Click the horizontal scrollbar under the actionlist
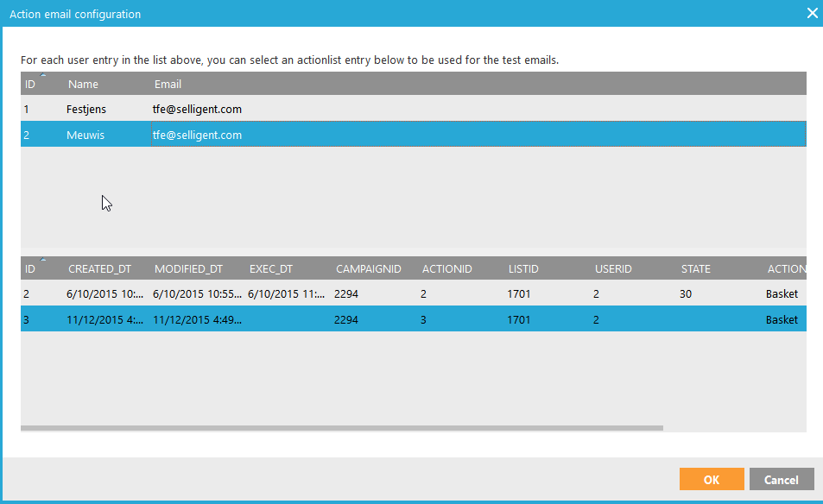 click(341, 427)
